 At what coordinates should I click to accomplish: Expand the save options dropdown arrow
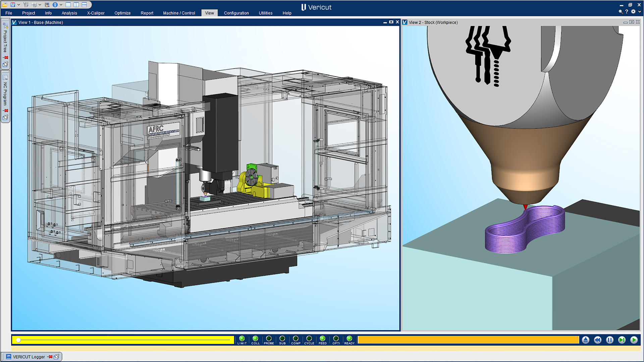[x=18, y=5]
